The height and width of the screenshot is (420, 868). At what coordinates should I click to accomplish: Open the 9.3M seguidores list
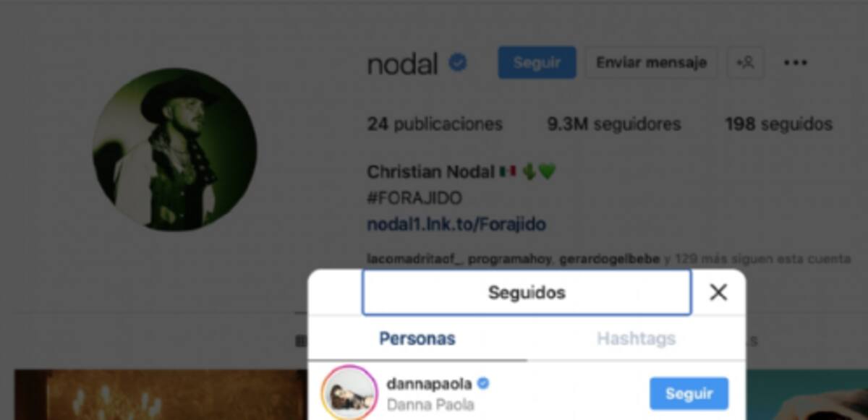pos(614,124)
